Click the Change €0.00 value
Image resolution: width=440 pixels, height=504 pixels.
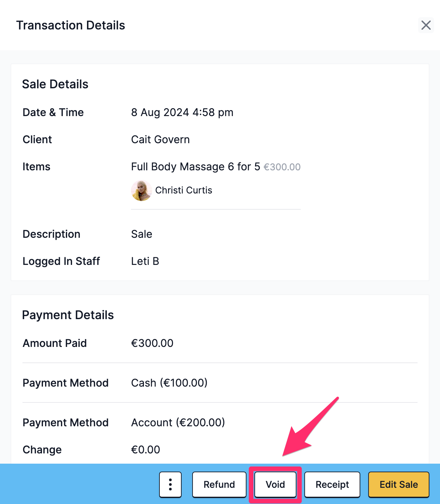tap(146, 450)
